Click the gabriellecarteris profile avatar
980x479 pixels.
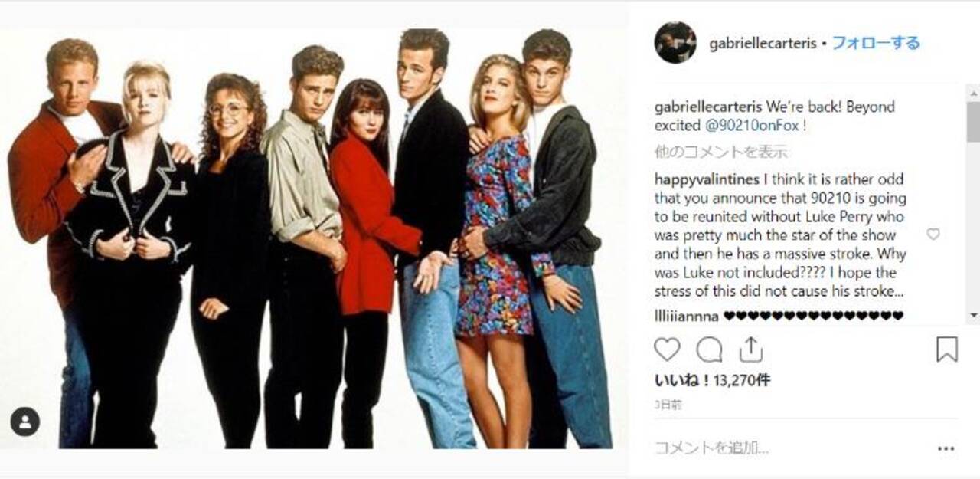pyautogui.click(x=675, y=42)
